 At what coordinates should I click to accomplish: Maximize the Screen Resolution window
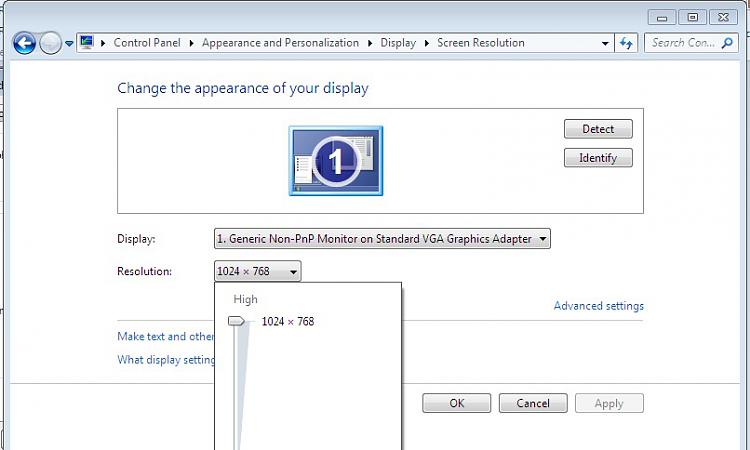tap(693, 18)
